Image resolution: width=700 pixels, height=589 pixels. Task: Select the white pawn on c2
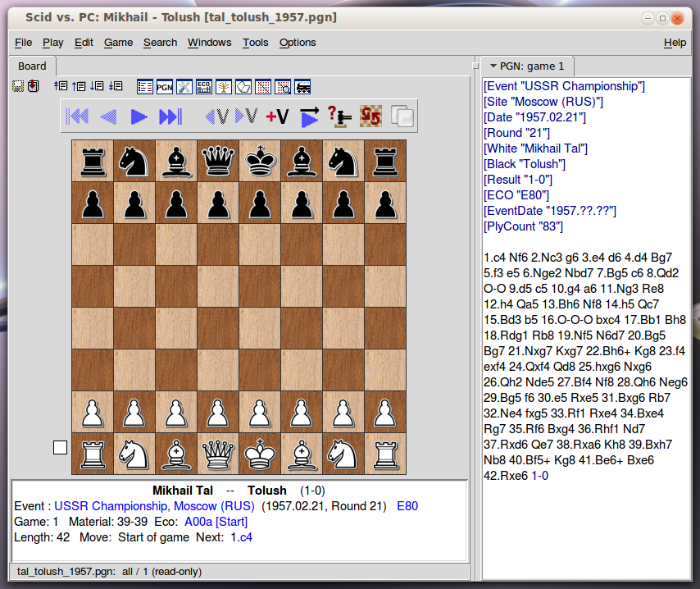click(176, 412)
